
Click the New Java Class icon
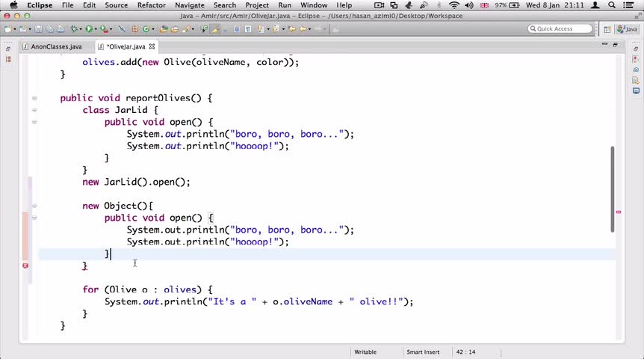coord(146,29)
